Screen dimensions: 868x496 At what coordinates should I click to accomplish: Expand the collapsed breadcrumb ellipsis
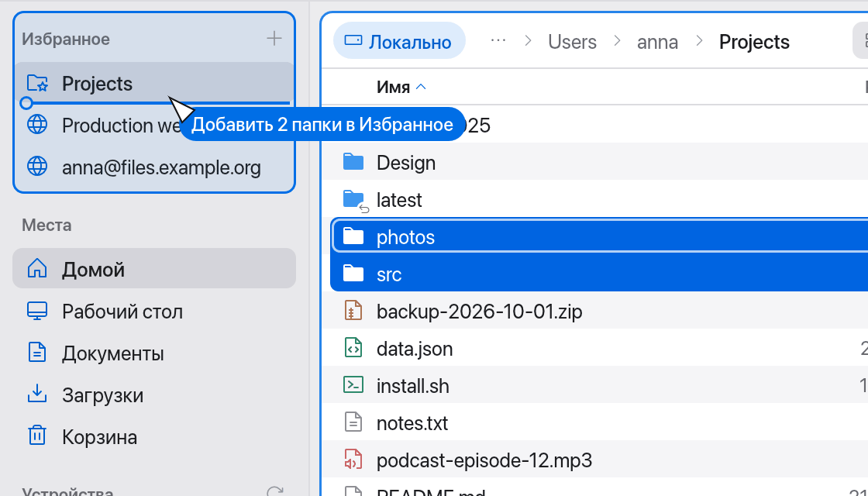498,41
